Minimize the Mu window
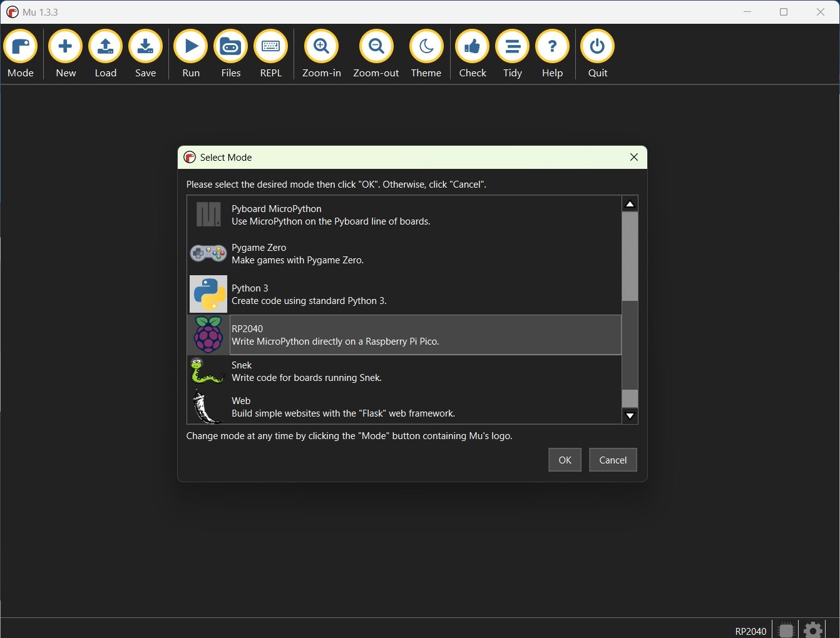 pyautogui.click(x=747, y=12)
